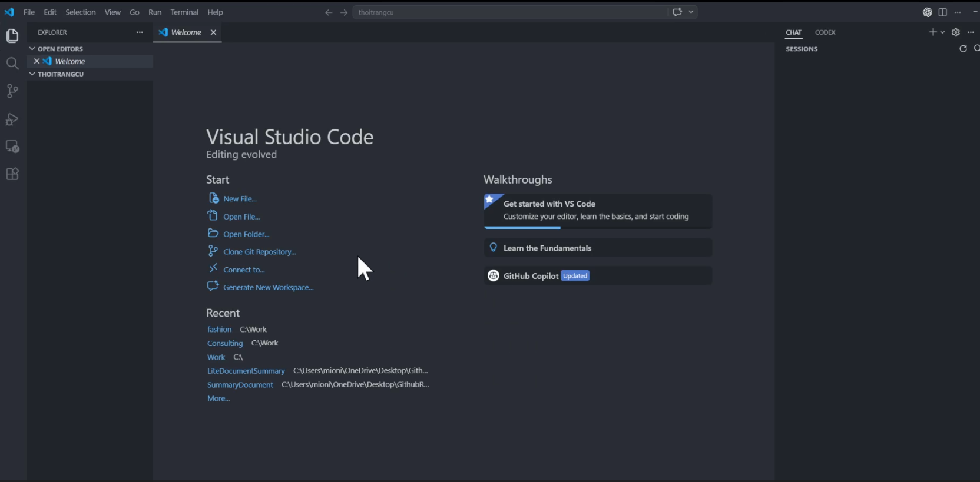Open the recent folder Consulting
Viewport: 980px width, 482px height.
coord(225,343)
